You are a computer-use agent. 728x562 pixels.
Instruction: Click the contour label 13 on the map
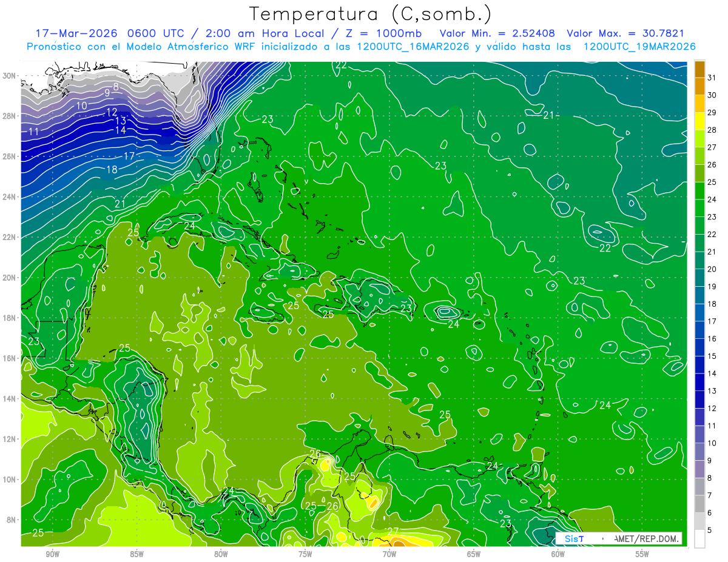click(121, 121)
